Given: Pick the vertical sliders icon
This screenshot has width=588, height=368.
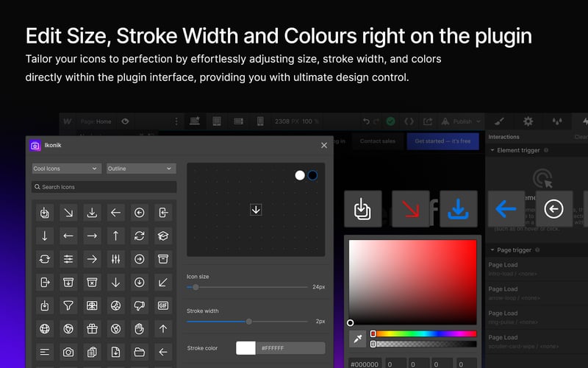Looking at the screenshot, I should 115,259.
